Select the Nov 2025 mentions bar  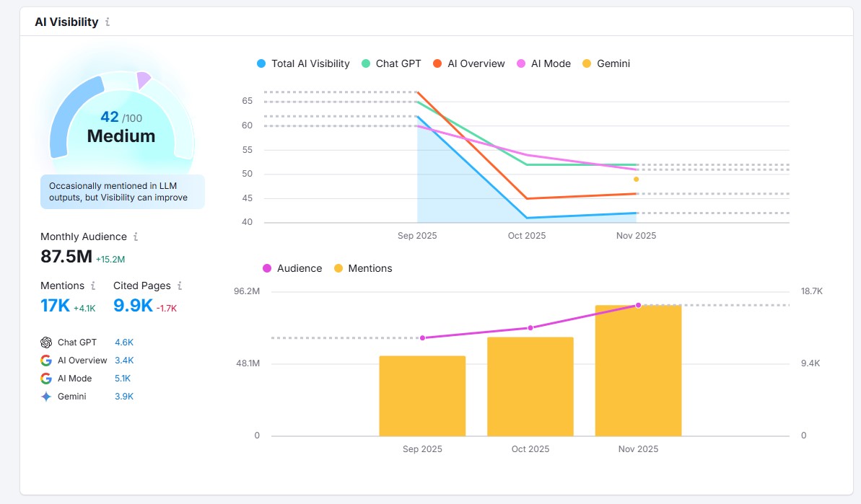pos(638,371)
